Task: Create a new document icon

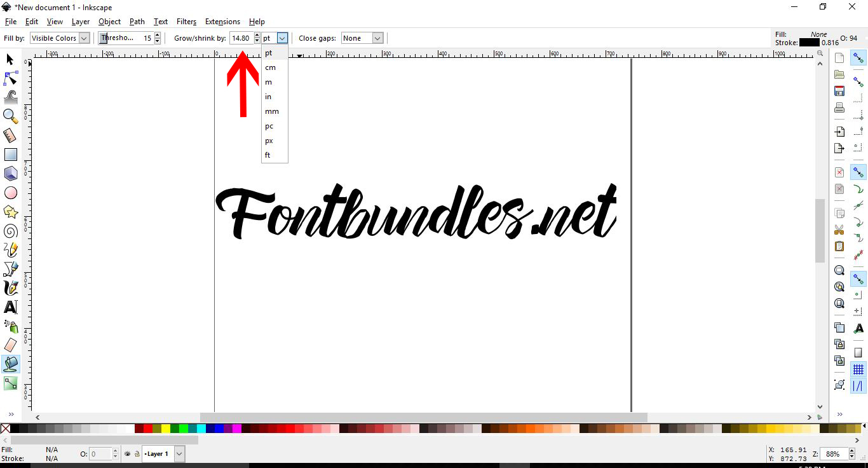Action: [x=839, y=58]
